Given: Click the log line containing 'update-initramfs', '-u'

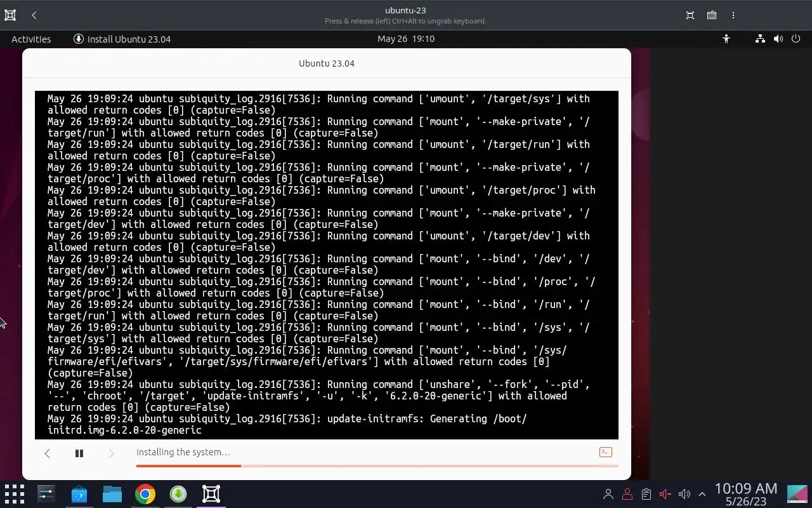Looking at the screenshot, I should (307, 396).
